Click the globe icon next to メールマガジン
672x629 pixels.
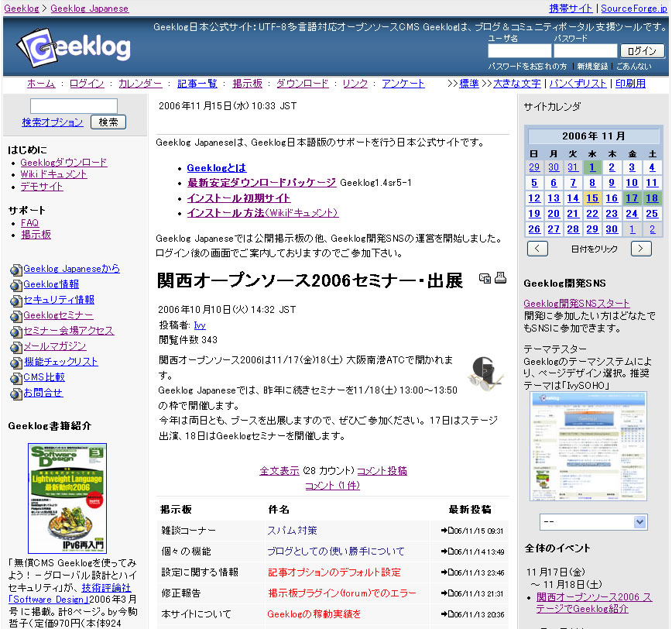[x=16, y=347]
